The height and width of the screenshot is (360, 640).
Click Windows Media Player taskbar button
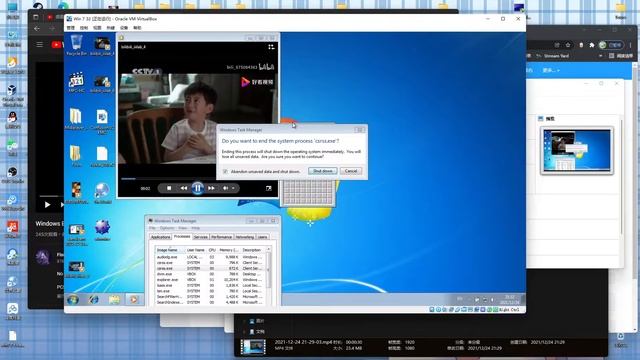(x=134, y=300)
